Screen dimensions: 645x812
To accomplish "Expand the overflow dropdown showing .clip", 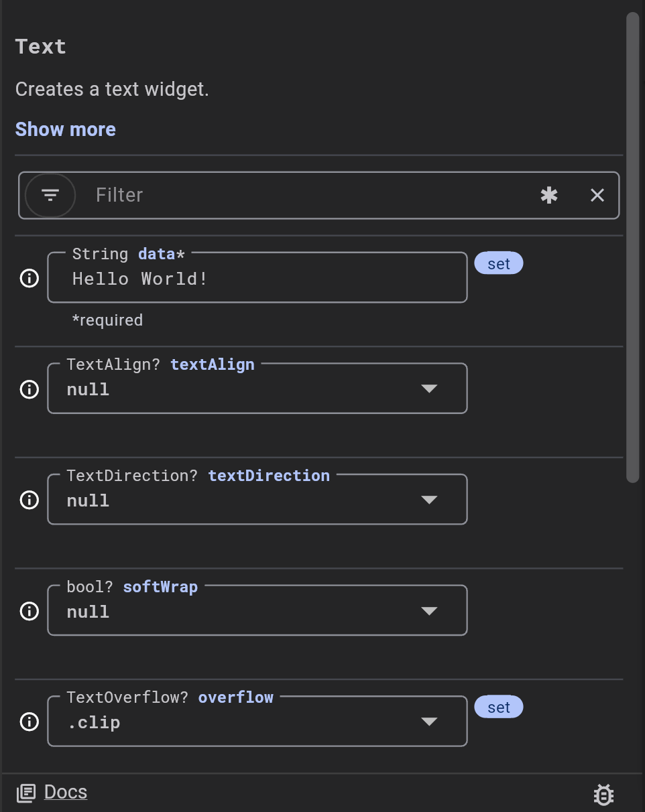I will 429,722.
